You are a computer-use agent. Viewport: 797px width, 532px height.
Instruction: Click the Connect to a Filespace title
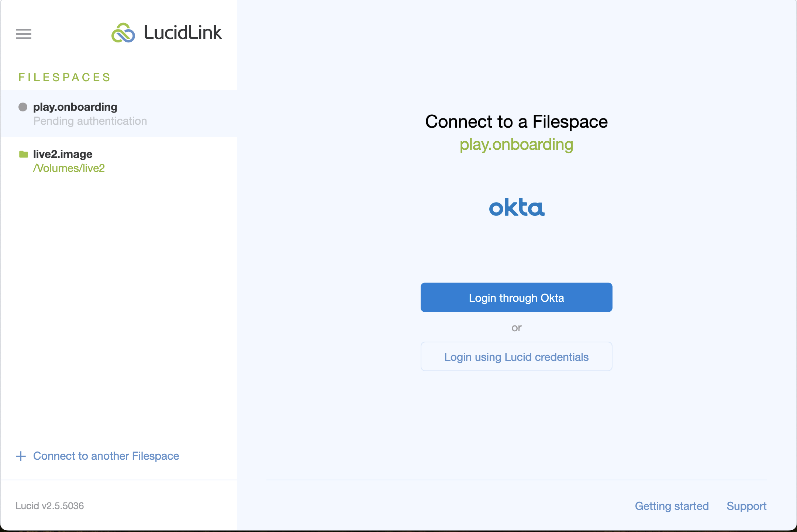coord(516,122)
